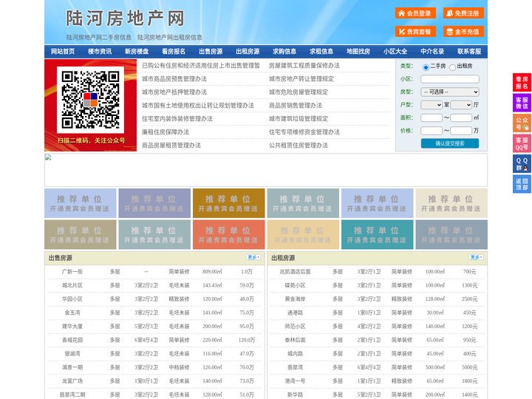Open the 房型 可选择 dropdown
This screenshot has height=399, width=532.
[450, 92]
